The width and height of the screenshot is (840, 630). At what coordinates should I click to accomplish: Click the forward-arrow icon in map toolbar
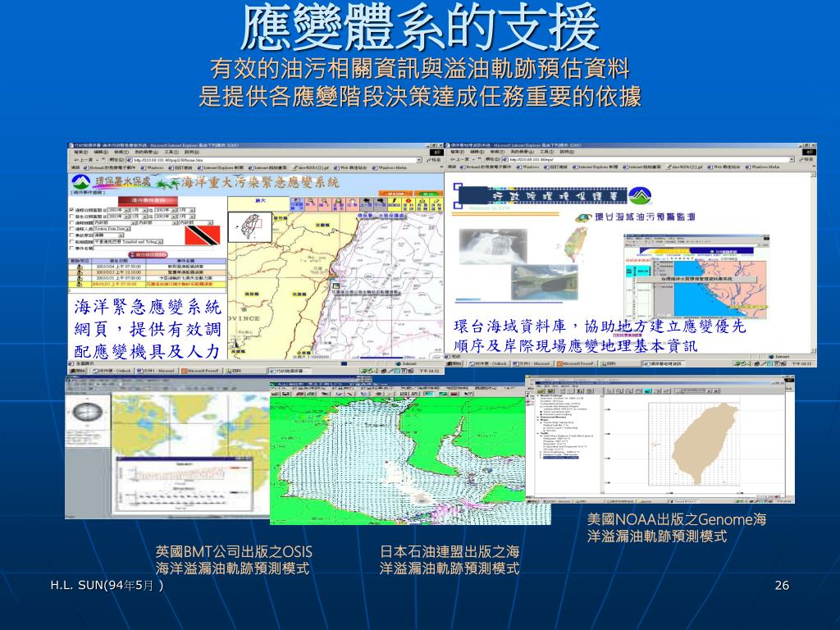click(381, 204)
